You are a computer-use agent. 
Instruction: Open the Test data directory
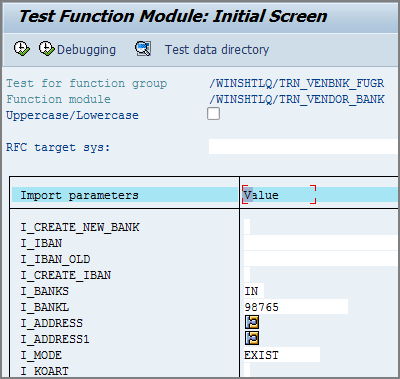pos(217,50)
